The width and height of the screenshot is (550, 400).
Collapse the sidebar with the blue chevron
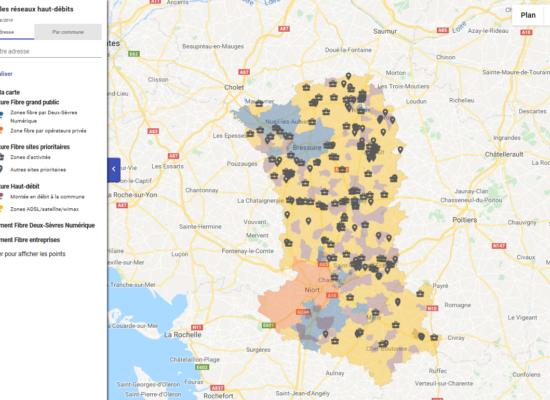click(x=114, y=169)
